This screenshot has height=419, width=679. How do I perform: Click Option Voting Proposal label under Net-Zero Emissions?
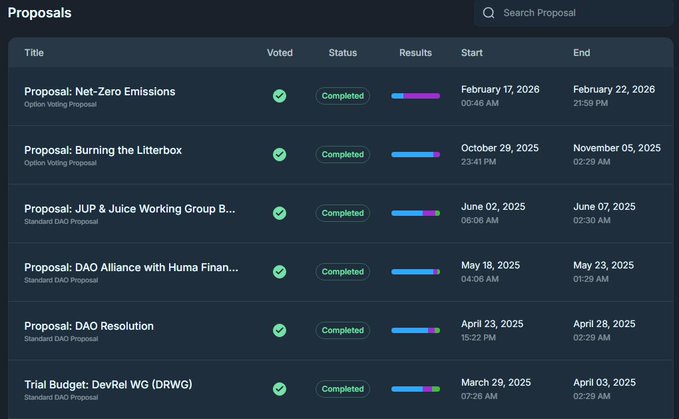[60, 104]
